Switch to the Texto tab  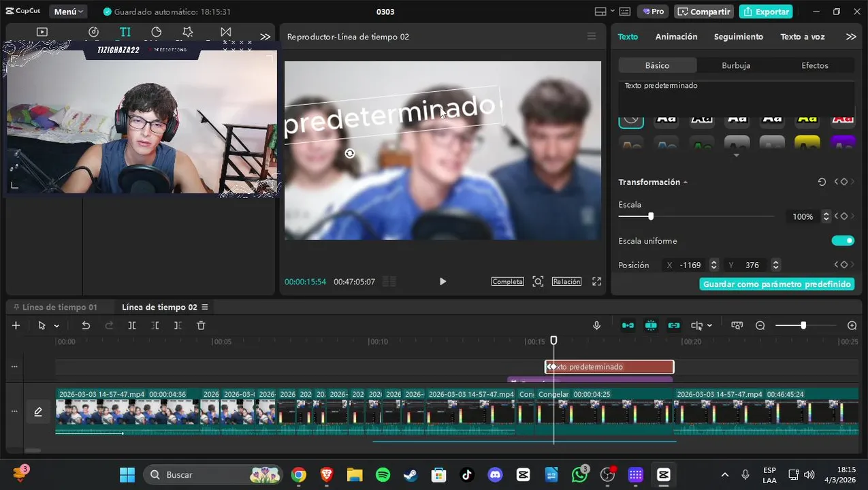tap(628, 37)
